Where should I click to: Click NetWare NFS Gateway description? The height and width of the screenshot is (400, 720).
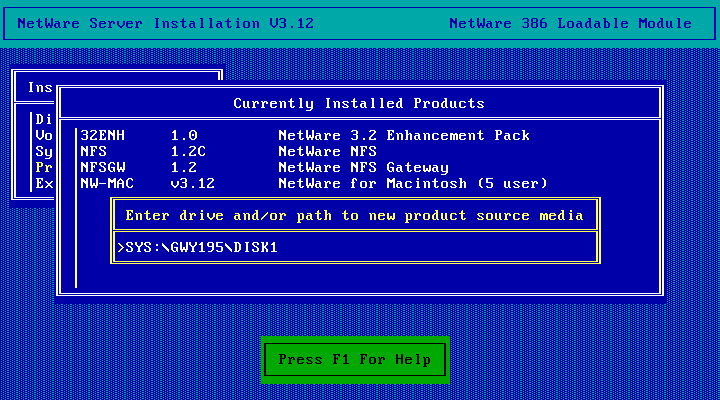(364, 168)
